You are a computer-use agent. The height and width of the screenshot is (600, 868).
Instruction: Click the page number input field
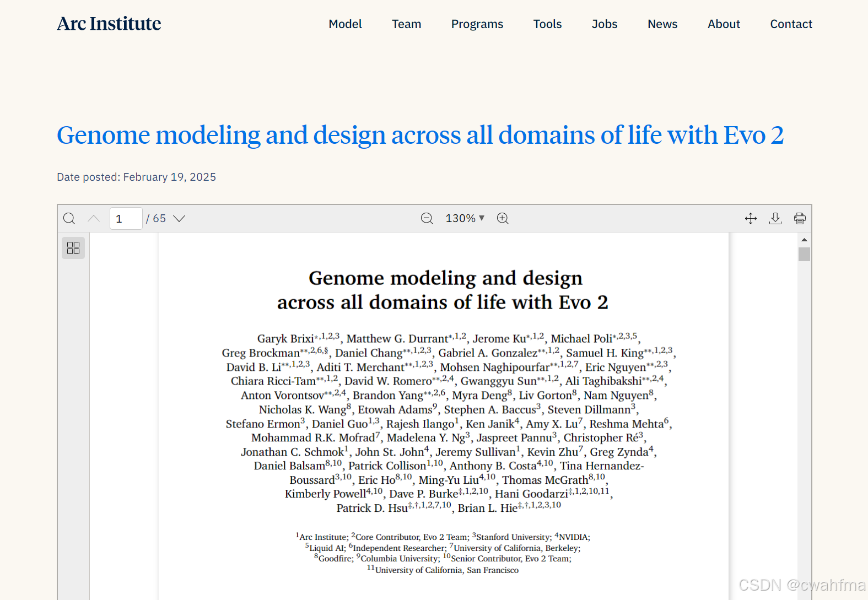pyautogui.click(x=126, y=219)
